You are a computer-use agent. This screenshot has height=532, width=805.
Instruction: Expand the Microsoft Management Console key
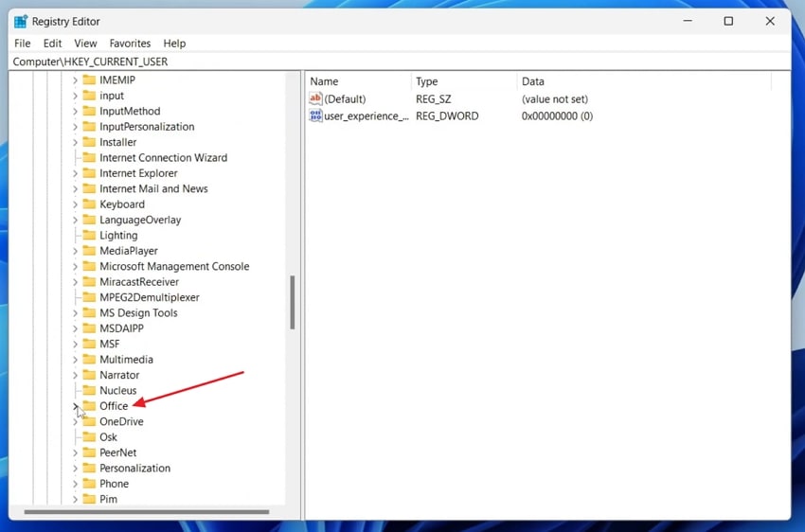tap(75, 266)
